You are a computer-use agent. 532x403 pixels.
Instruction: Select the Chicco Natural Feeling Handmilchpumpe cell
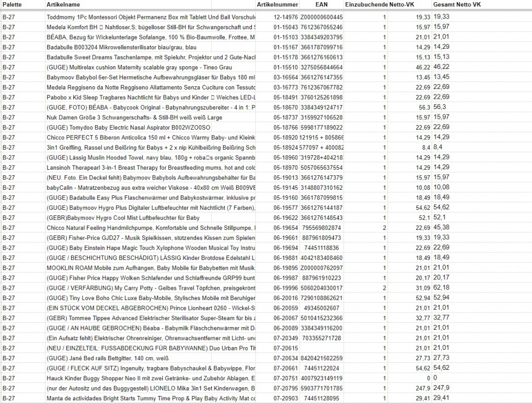(151, 228)
